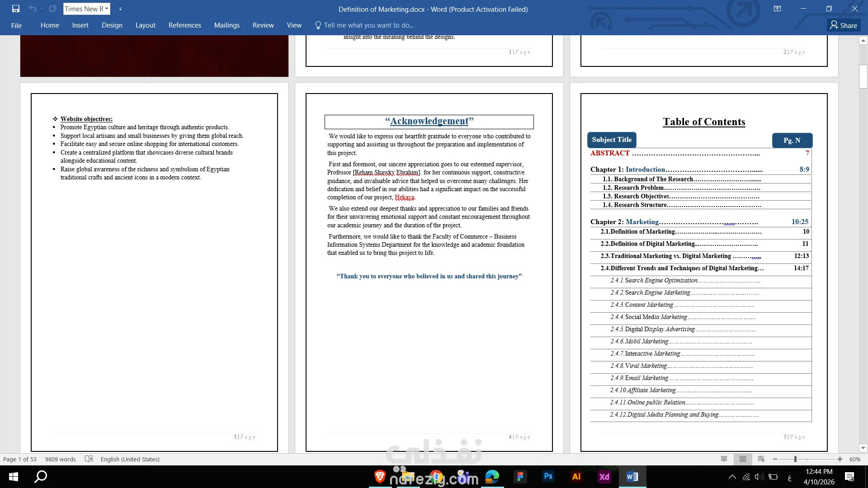Click the Acknowledgement heading
The height and width of the screenshot is (488, 868).
click(x=429, y=121)
